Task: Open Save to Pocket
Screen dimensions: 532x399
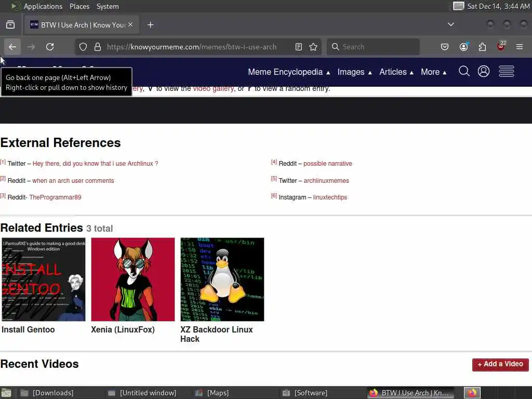Action: (x=445, y=47)
